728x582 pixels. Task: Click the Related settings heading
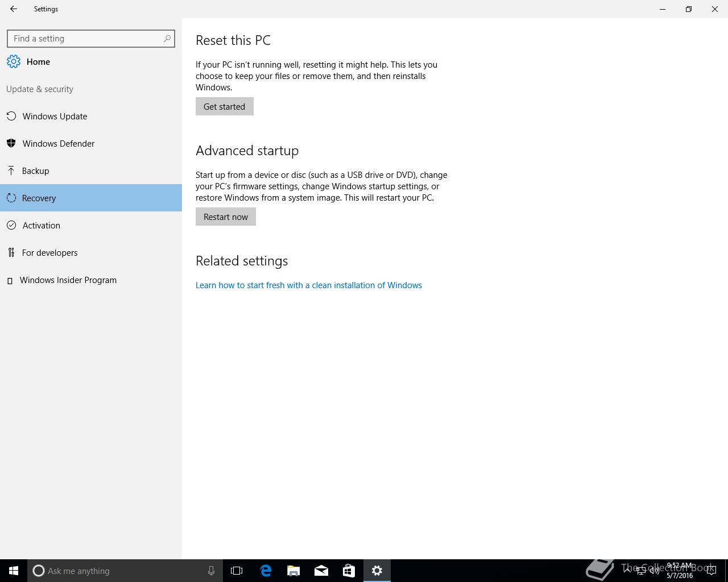pos(242,261)
